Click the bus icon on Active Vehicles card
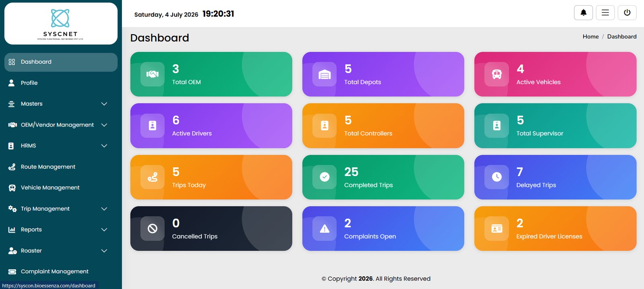644x289 pixels. (x=497, y=74)
